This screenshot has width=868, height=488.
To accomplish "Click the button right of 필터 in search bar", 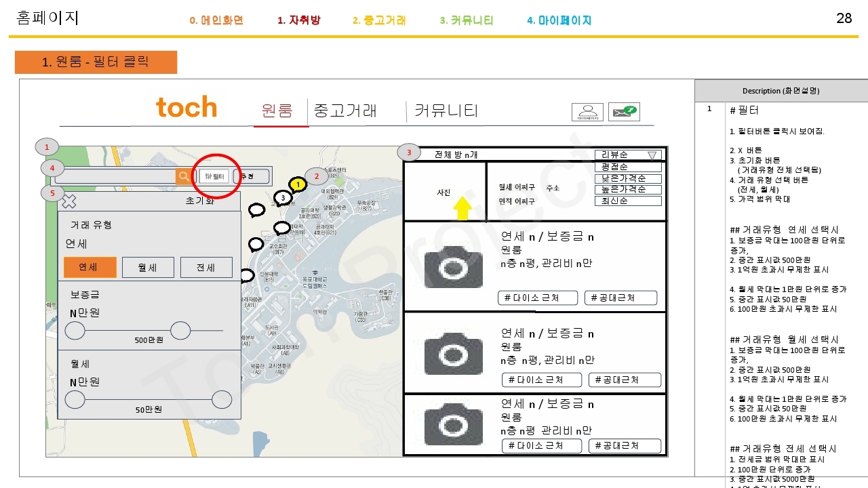I will 251,176.
